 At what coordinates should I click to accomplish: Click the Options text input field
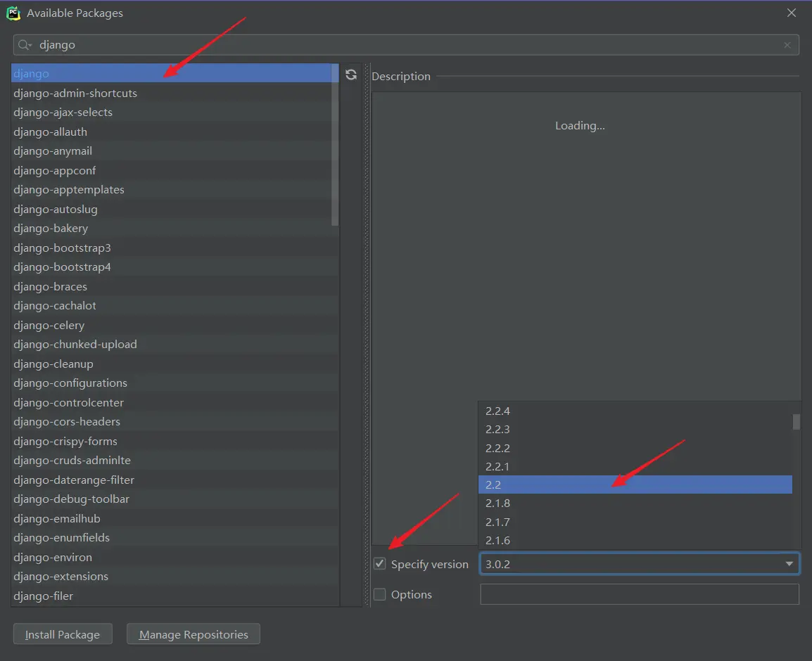(x=640, y=594)
